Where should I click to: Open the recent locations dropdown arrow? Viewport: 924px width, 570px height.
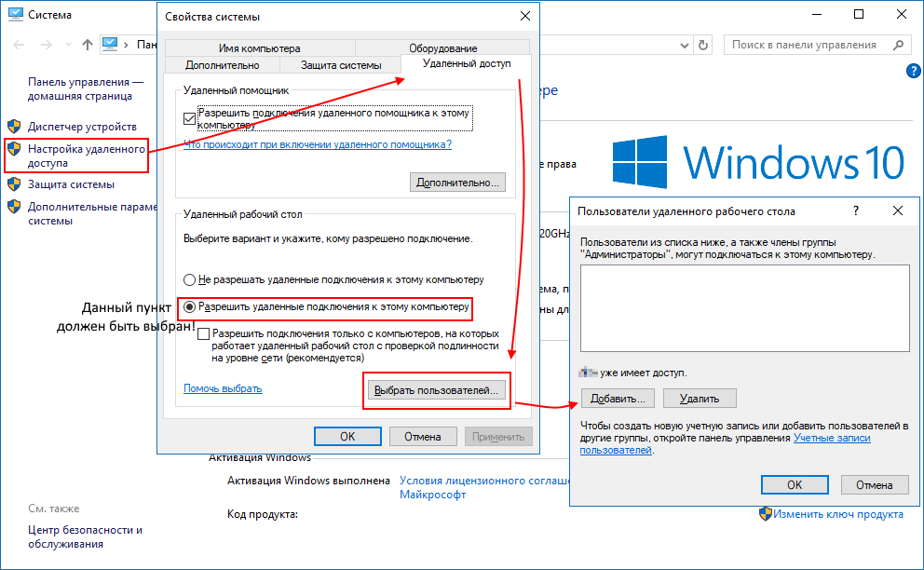pyautogui.click(x=68, y=45)
